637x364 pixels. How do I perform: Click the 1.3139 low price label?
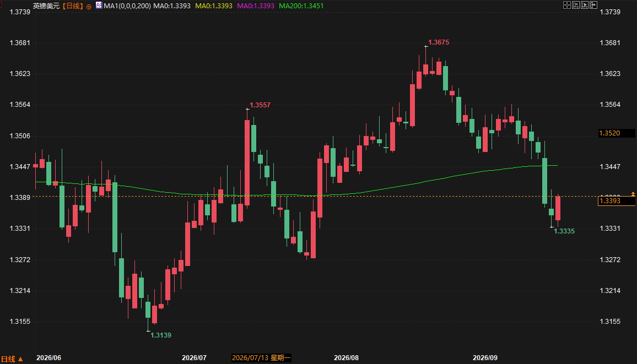161,335
